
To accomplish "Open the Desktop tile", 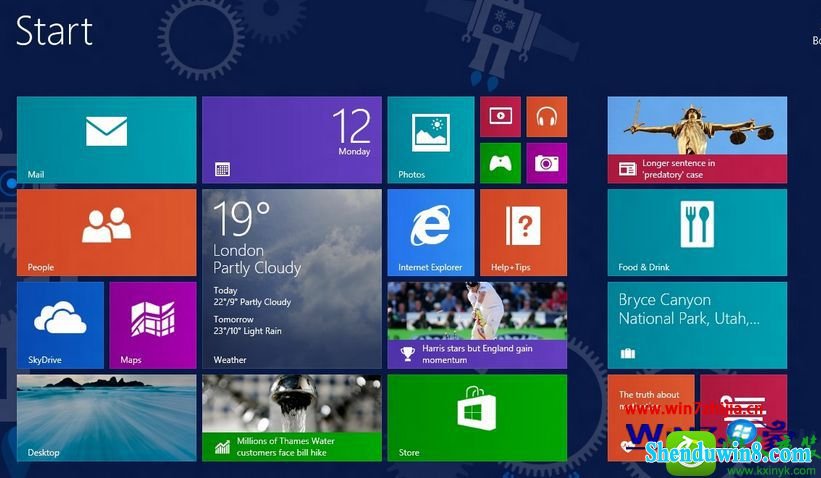I will coord(106,418).
